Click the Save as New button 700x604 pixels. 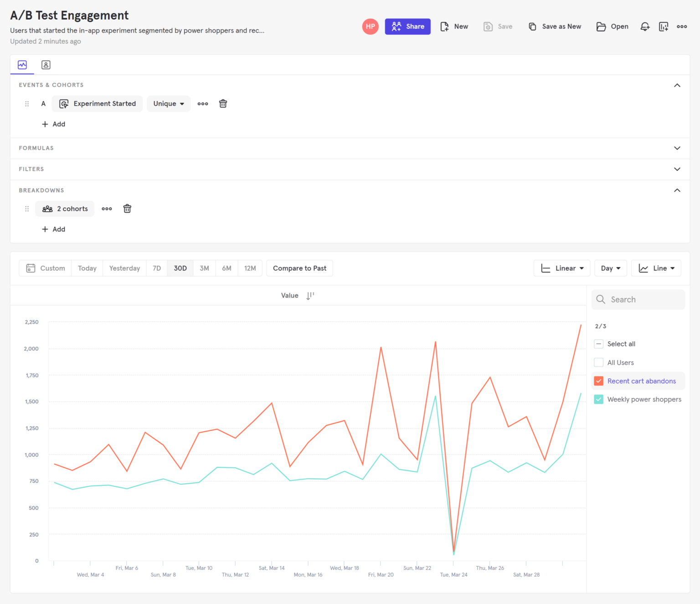click(555, 26)
